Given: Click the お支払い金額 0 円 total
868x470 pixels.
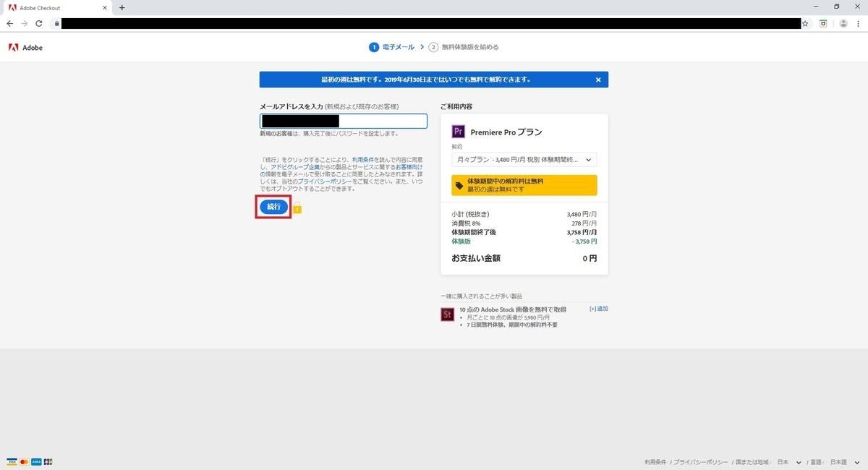Looking at the screenshot, I should pyautogui.click(x=524, y=258).
